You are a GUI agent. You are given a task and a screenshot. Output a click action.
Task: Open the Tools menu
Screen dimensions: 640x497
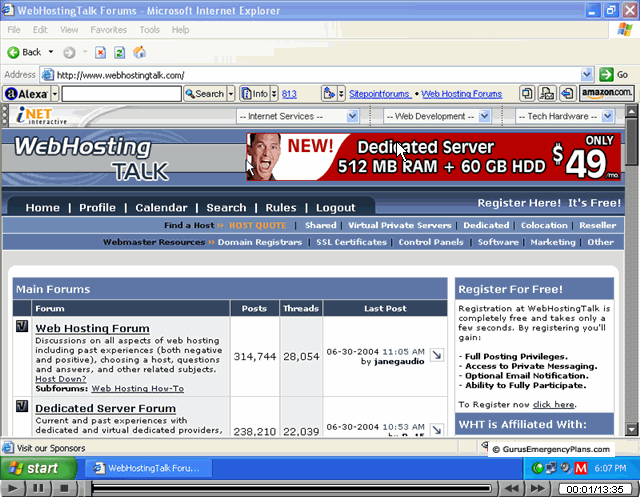click(x=149, y=30)
